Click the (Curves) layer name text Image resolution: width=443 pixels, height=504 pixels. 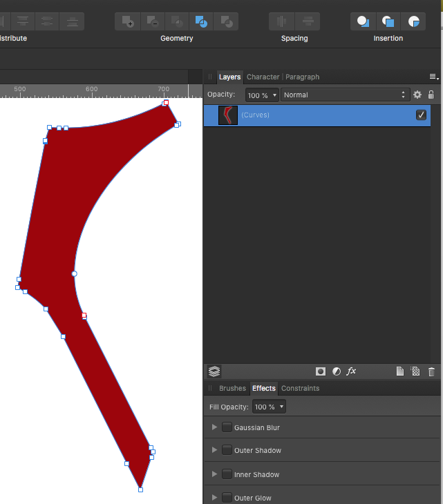point(255,115)
